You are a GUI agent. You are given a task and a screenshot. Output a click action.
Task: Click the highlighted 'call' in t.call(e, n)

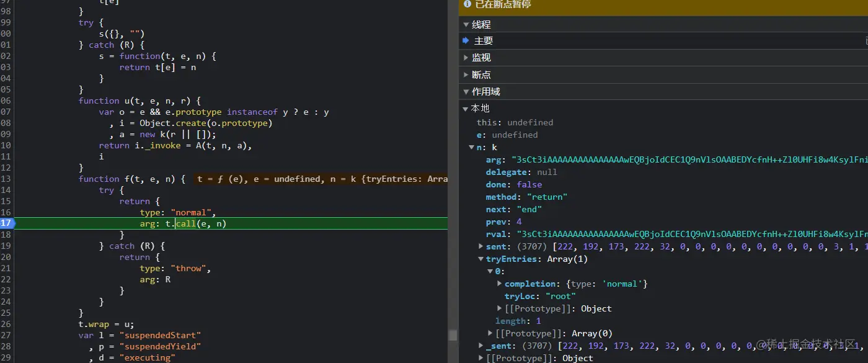pyautogui.click(x=185, y=223)
